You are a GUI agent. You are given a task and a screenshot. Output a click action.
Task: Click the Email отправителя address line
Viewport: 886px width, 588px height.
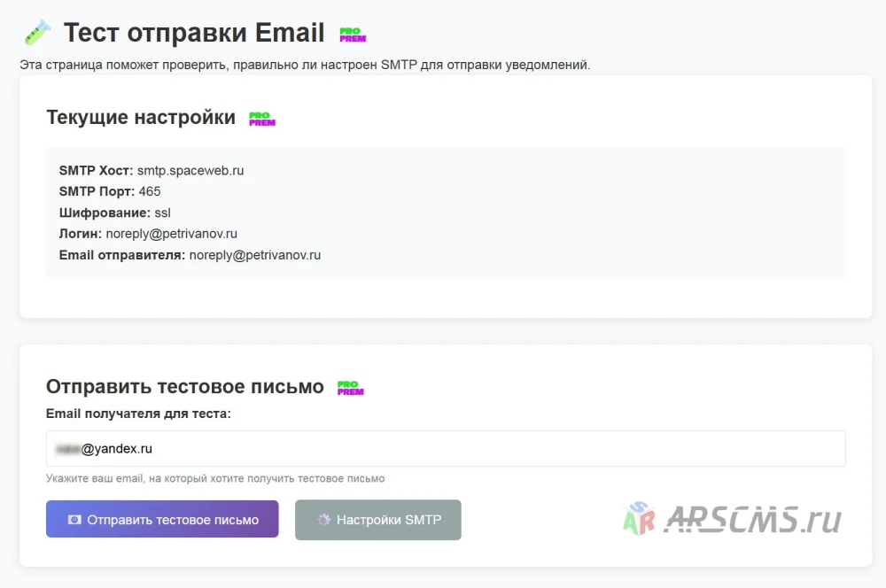pos(190,255)
